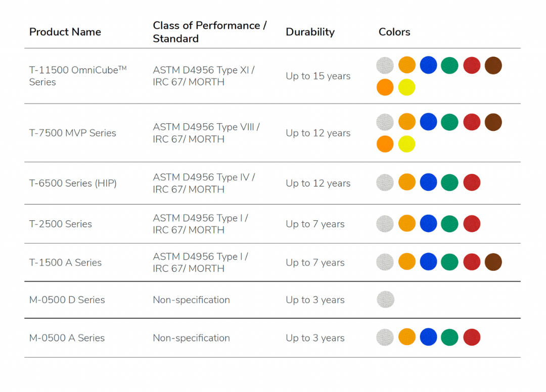Select the brown swatch for T-7500 MVP Series

coord(493,122)
